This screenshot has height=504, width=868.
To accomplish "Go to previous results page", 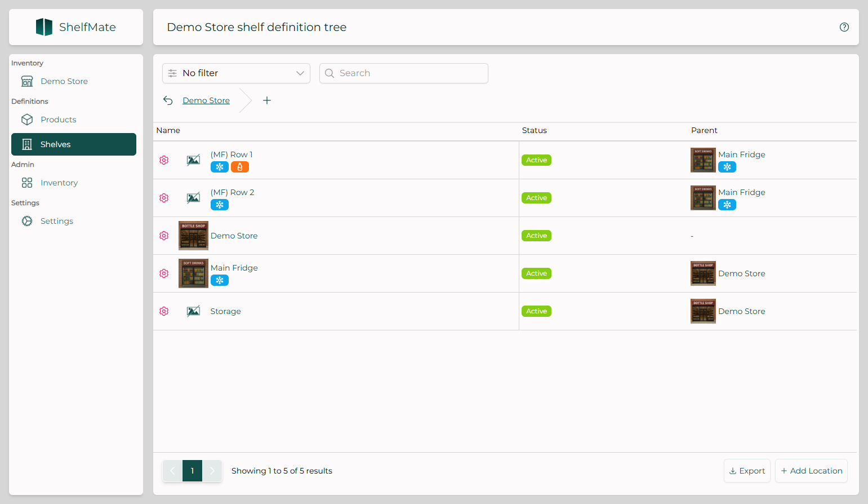I will tap(172, 471).
